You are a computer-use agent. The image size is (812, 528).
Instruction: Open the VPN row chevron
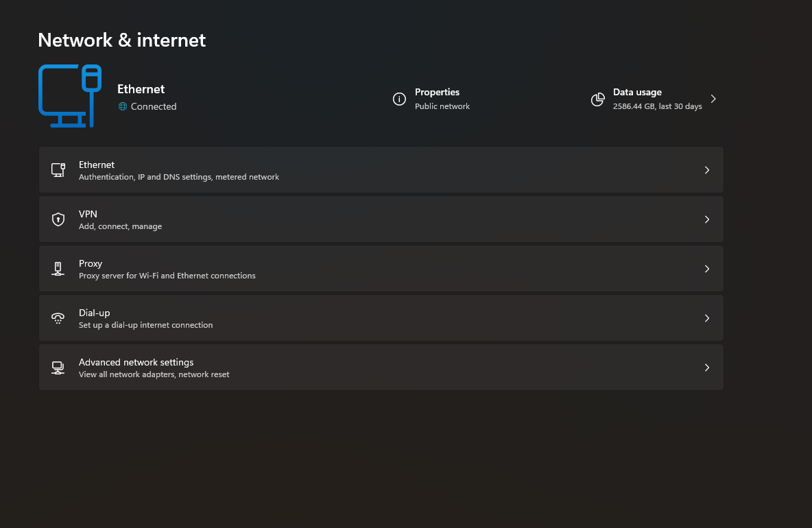point(707,219)
